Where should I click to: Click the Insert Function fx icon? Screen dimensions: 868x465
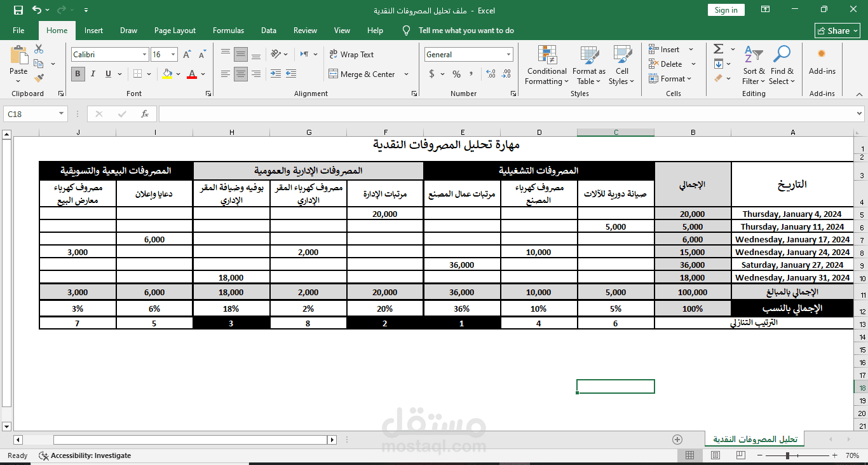145,114
